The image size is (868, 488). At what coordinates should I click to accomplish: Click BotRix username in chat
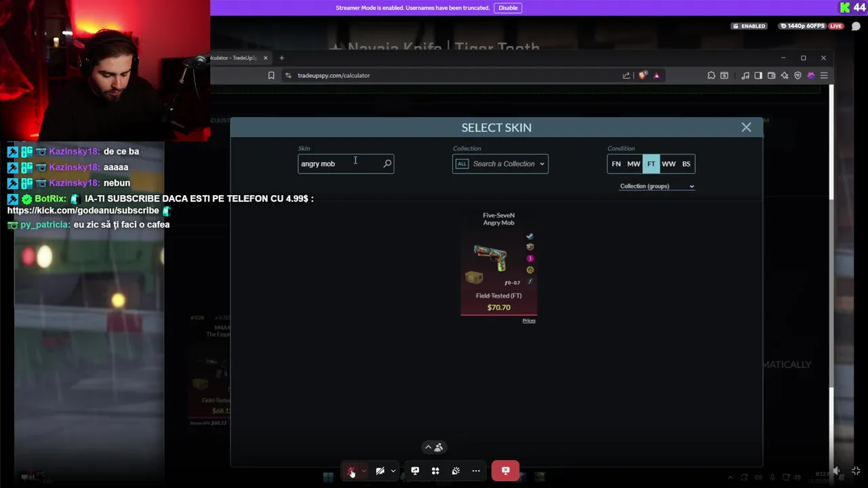[50, 199]
